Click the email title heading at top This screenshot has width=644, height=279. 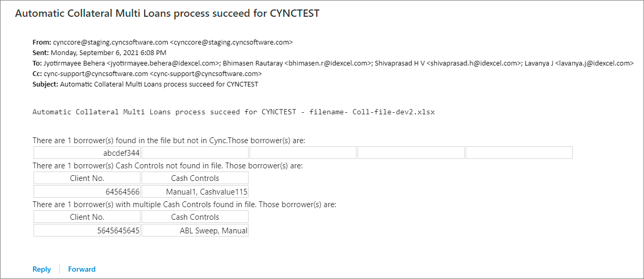tap(167, 14)
